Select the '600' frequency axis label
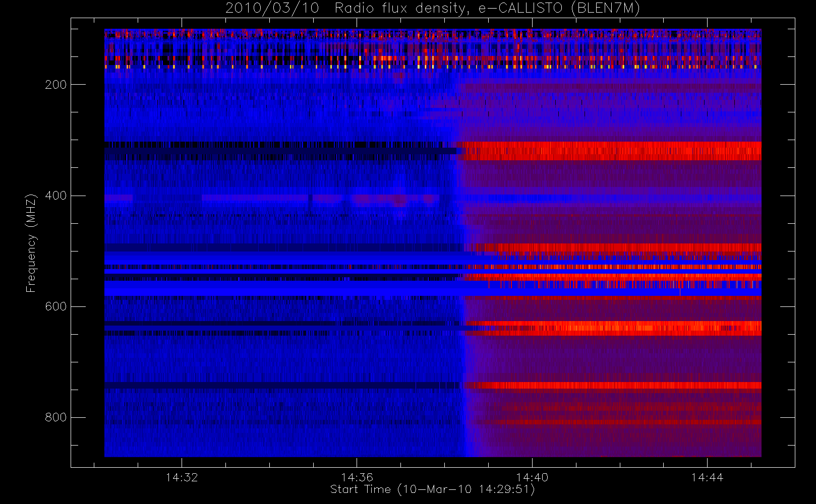The image size is (816, 504). tap(55, 306)
